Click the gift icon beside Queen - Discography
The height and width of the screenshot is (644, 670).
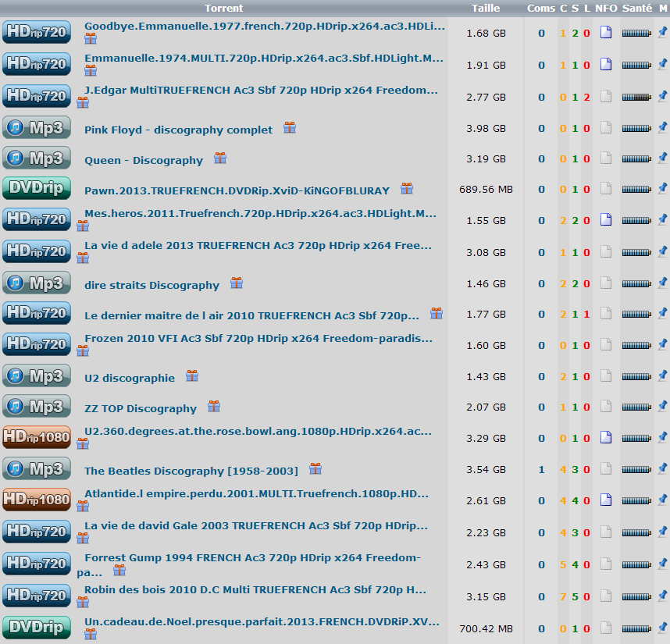click(220, 158)
